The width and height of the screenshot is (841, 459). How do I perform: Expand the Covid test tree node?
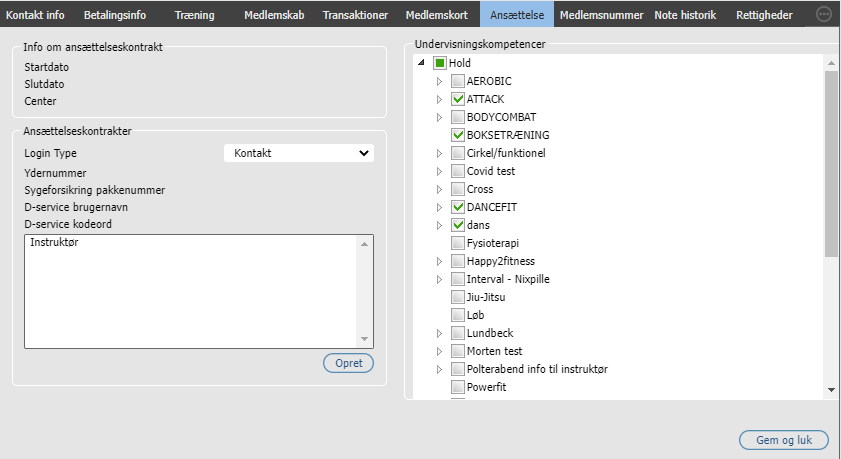tap(439, 172)
